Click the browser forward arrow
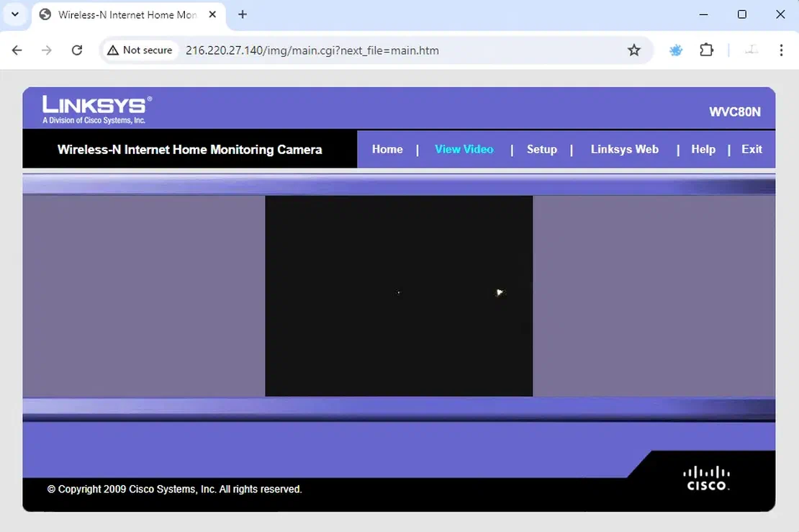The image size is (799, 532). click(47, 50)
